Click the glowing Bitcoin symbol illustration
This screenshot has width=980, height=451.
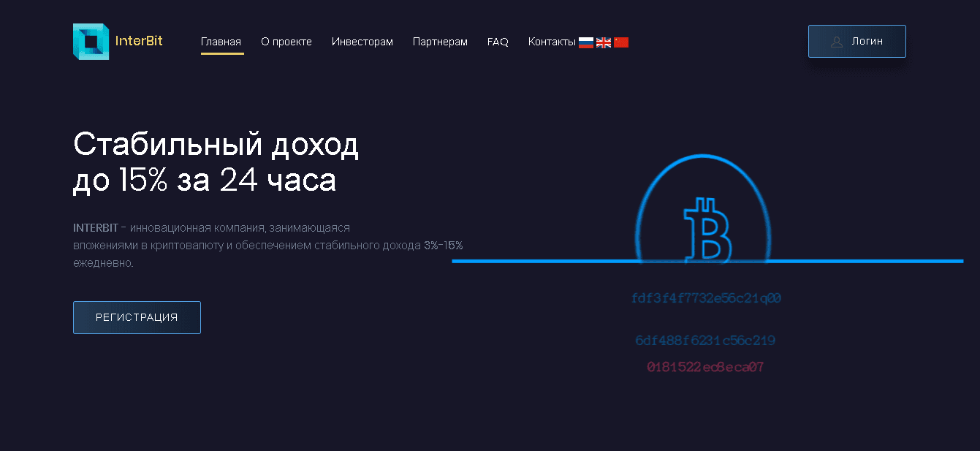click(x=707, y=230)
